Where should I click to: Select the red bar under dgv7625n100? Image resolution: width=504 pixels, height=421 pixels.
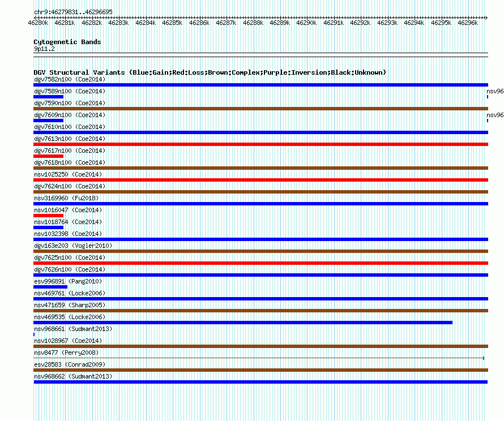click(260, 263)
